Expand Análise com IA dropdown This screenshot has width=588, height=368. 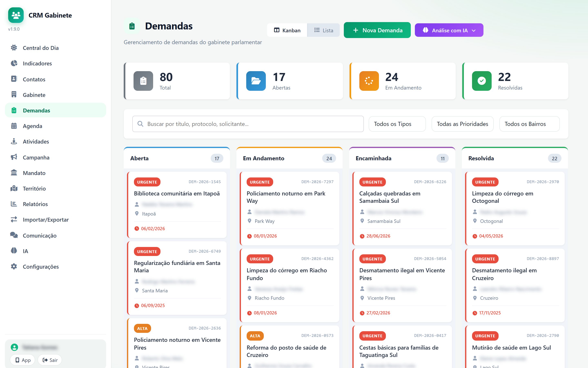click(449, 30)
